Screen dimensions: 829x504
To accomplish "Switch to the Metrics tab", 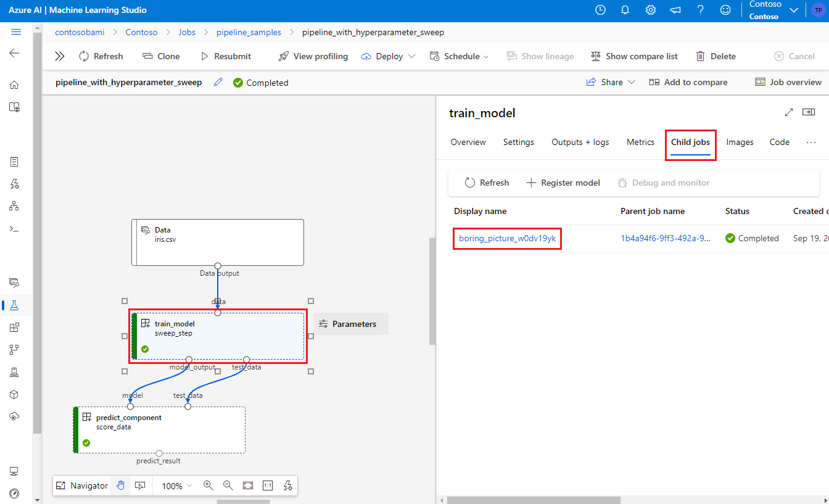I will click(640, 142).
